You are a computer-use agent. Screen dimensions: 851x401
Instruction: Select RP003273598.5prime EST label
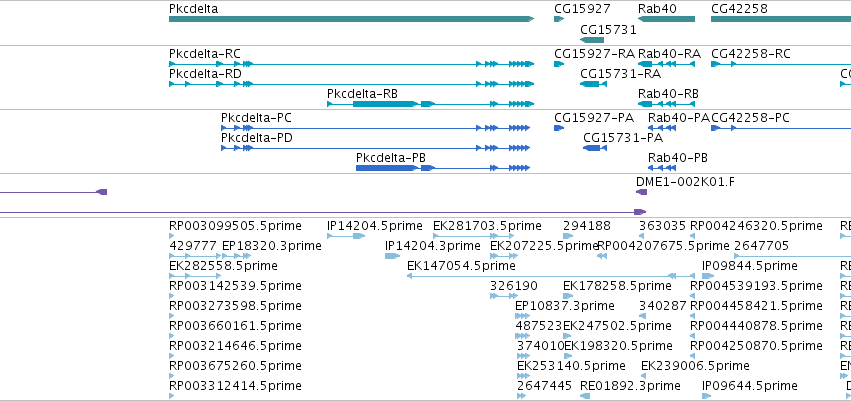point(236,306)
